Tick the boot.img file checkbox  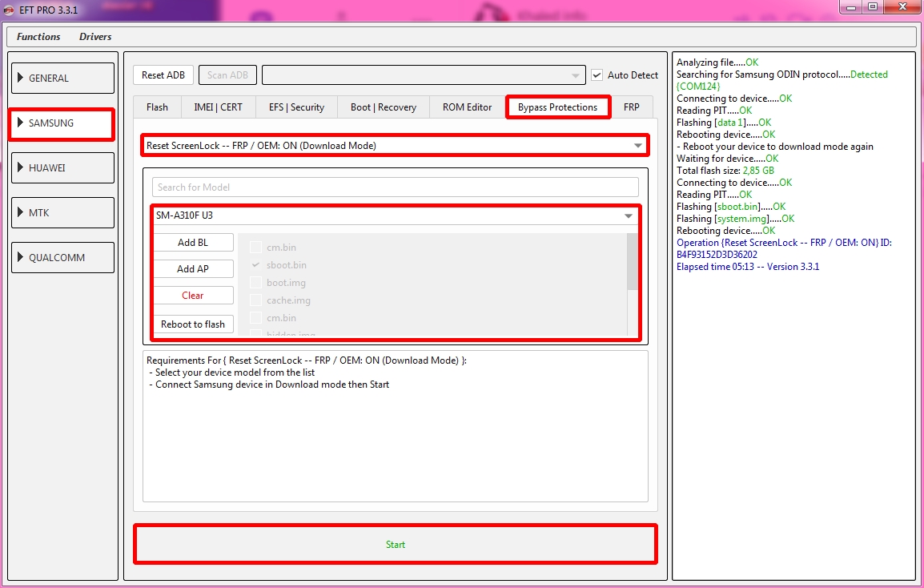tap(255, 283)
